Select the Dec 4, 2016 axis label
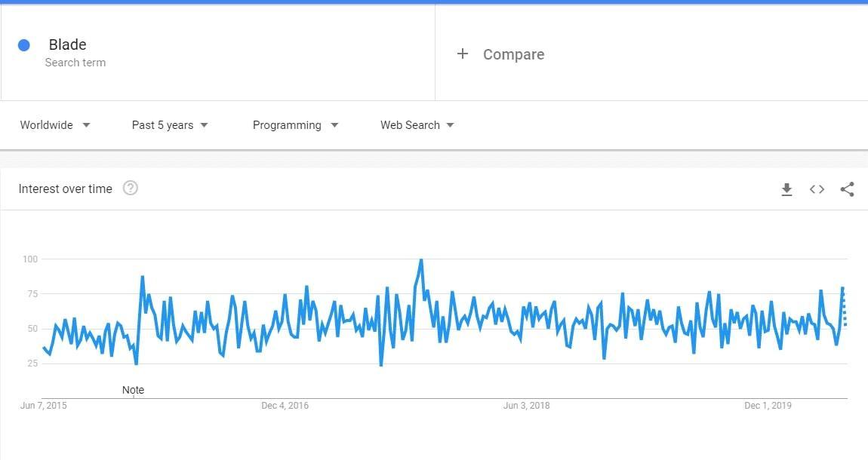Screen dimensions: 868x460 coord(285,406)
